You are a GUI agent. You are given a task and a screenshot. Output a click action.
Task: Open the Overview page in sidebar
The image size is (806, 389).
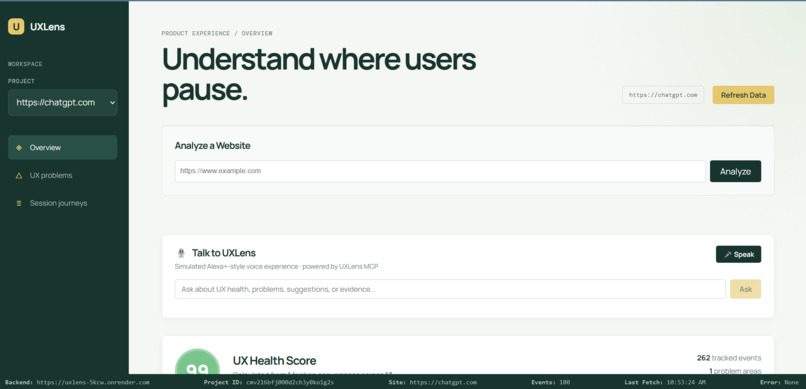click(x=63, y=147)
